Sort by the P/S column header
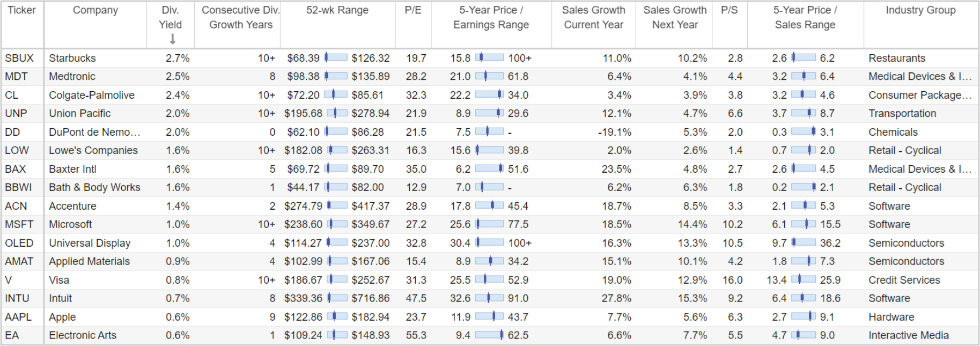The image size is (980, 346). (x=729, y=10)
